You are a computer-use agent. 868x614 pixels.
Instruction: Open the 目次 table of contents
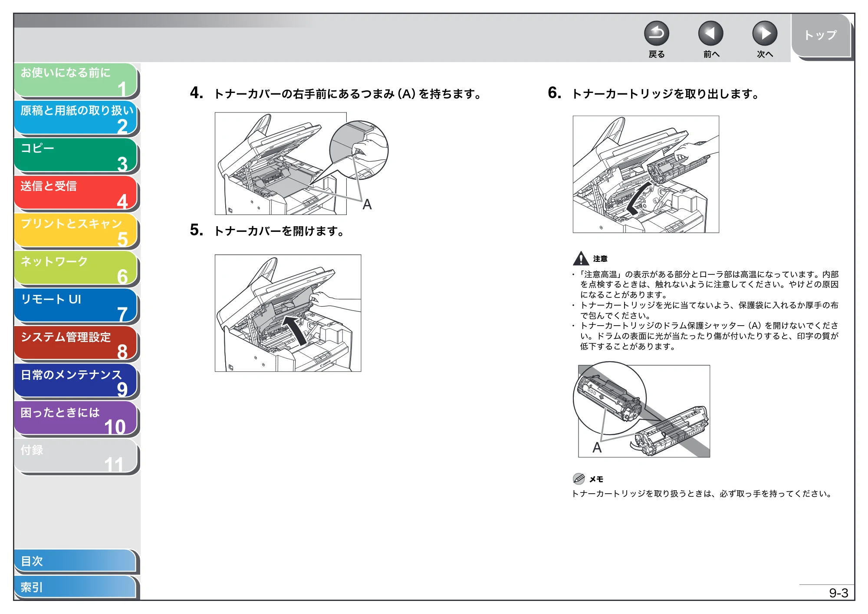click(76, 561)
